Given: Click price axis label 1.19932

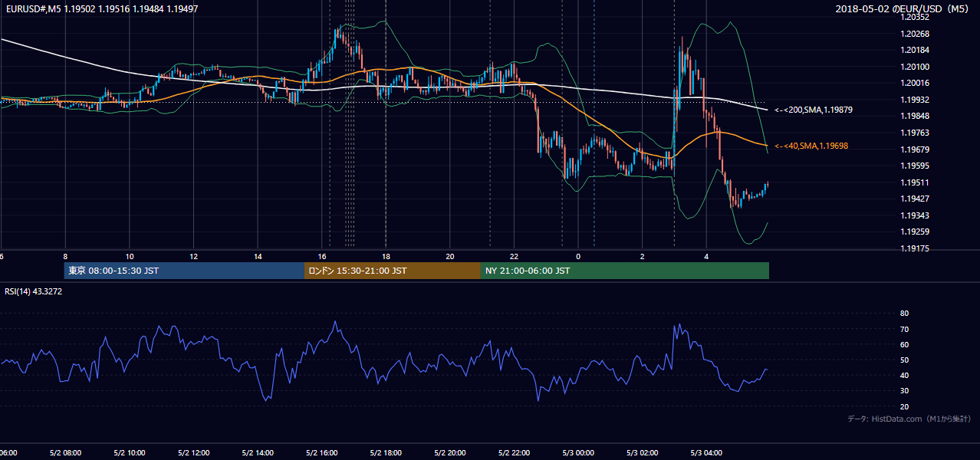Looking at the screenshot, I should point(916,100).
